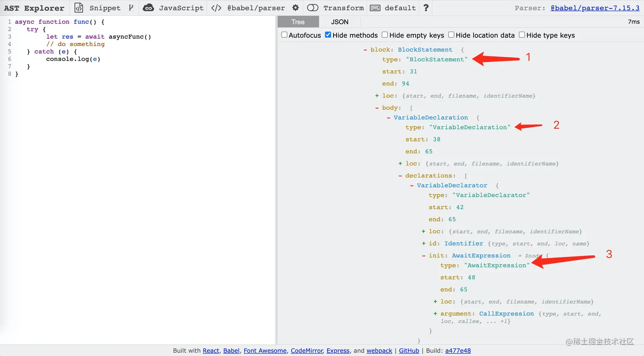Open the help question mark icon

tap(426, 8)
